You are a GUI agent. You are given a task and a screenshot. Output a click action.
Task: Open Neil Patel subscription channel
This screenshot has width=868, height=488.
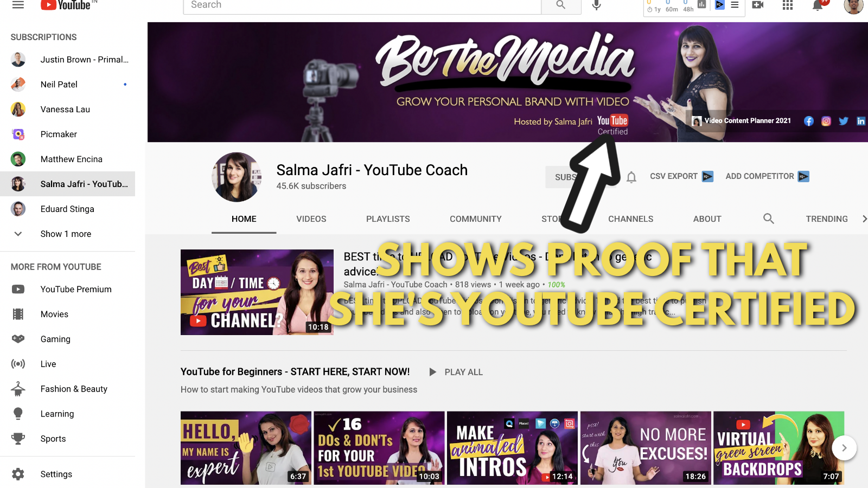tap(67, 85)
